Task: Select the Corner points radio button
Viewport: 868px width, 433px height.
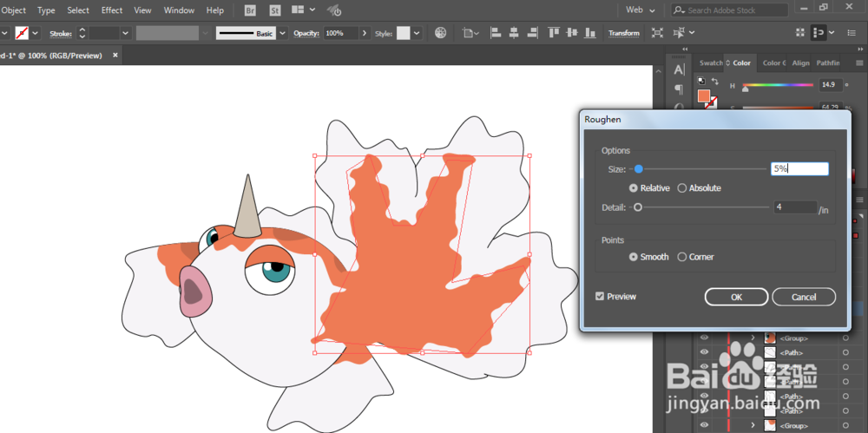Action: coord(682,257)
